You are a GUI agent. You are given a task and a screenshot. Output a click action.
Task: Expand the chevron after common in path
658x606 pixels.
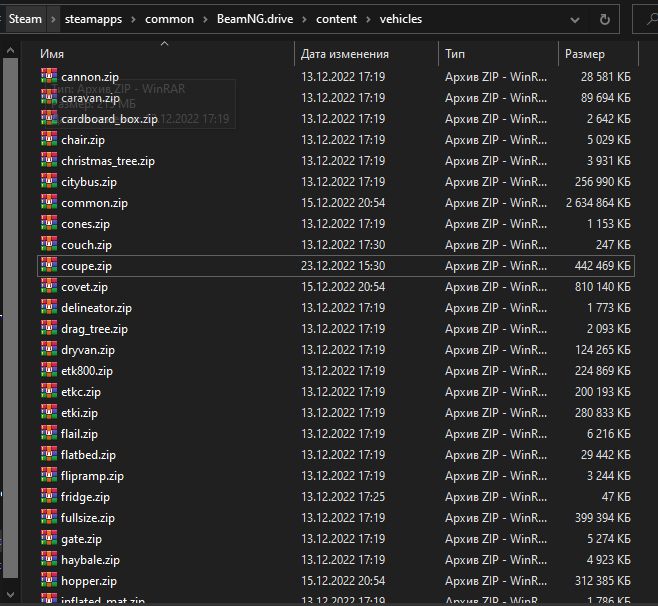[205, 19]
